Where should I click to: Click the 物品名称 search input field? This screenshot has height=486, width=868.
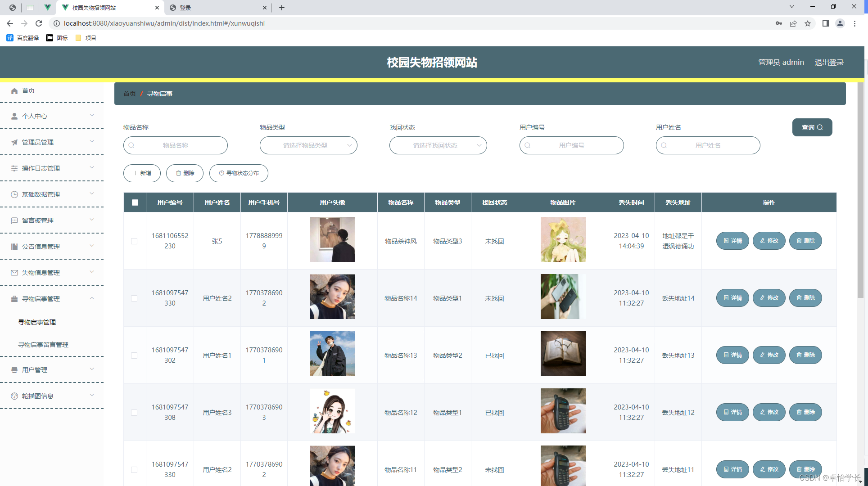(x=176, y=145)
